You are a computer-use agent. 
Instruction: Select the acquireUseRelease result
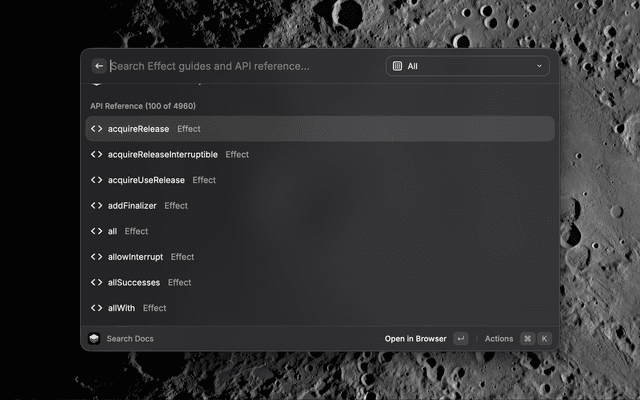point(320,180)
